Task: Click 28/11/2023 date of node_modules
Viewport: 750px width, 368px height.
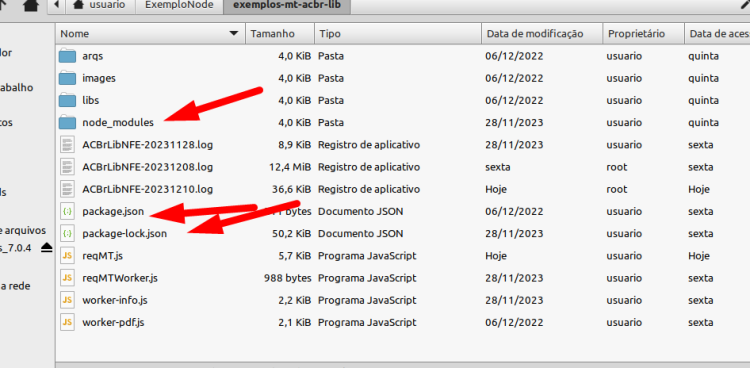Action: 514,123
